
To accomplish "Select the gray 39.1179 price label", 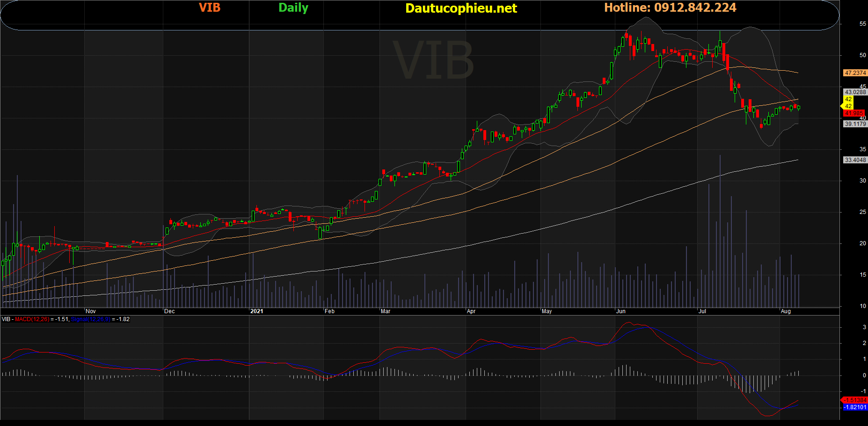I will point(855,124).
